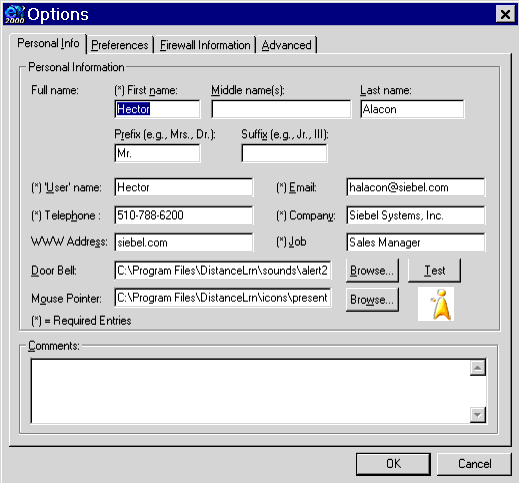Image resolution: width=519 pixels, height=483 pixels.
Task: Select the Personal Info tab
Action: [48, 43]
